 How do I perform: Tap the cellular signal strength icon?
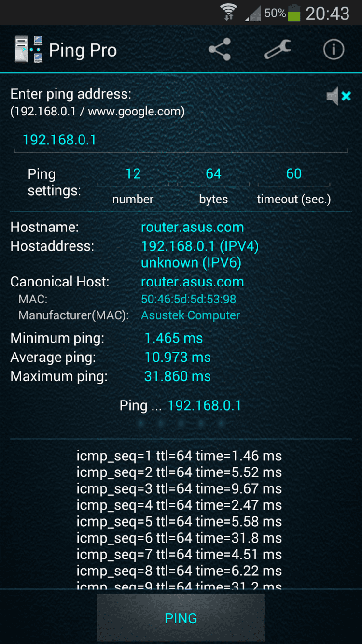[252, 14]
